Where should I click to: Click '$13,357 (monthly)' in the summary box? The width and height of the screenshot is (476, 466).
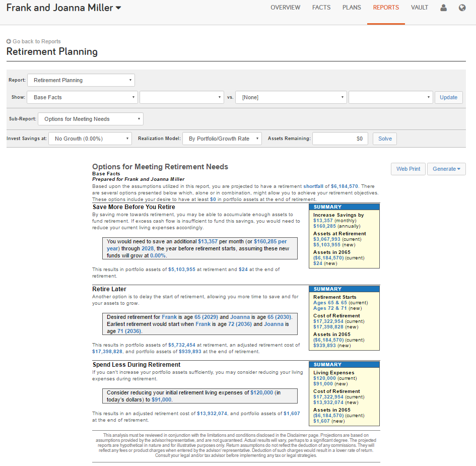(334, 221)
